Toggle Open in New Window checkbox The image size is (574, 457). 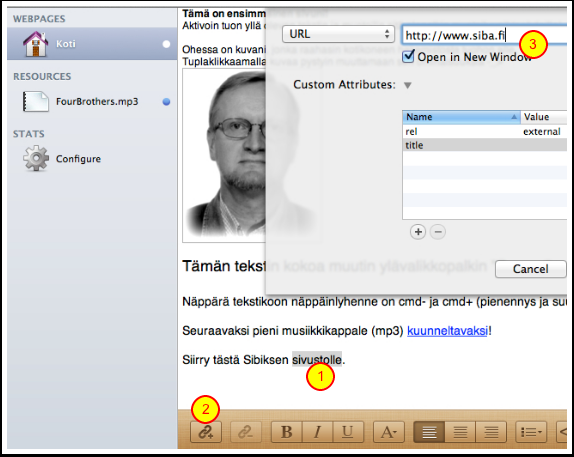click(x=408, y=57)
